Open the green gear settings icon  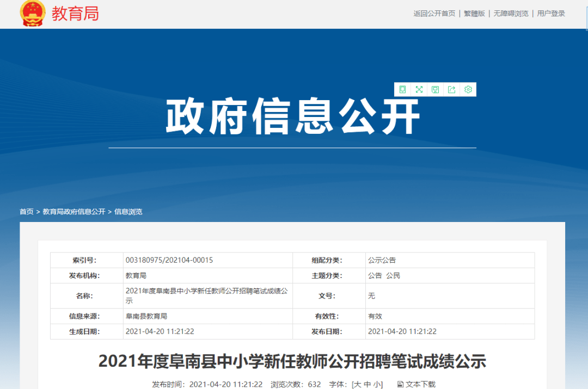pyautogui.click(x=468, y=90)
